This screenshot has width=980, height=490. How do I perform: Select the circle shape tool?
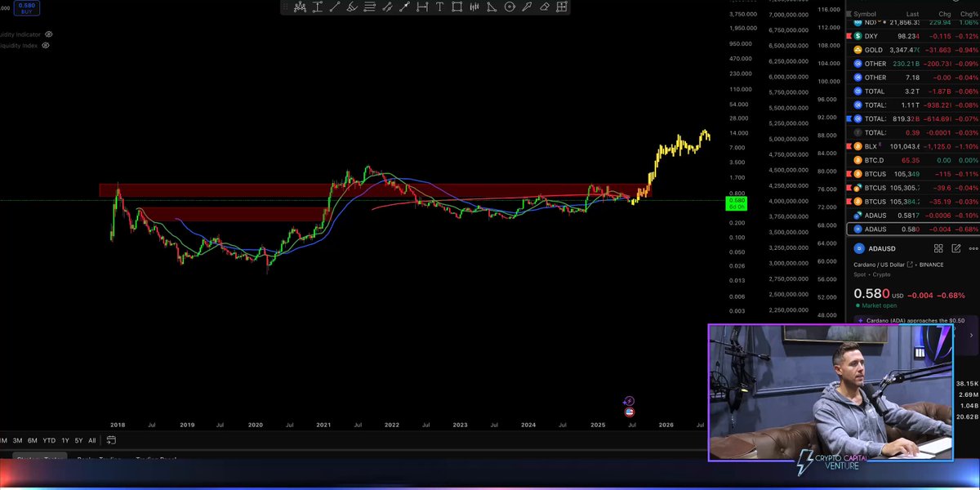pyautogui.click(x=510, y=7)
